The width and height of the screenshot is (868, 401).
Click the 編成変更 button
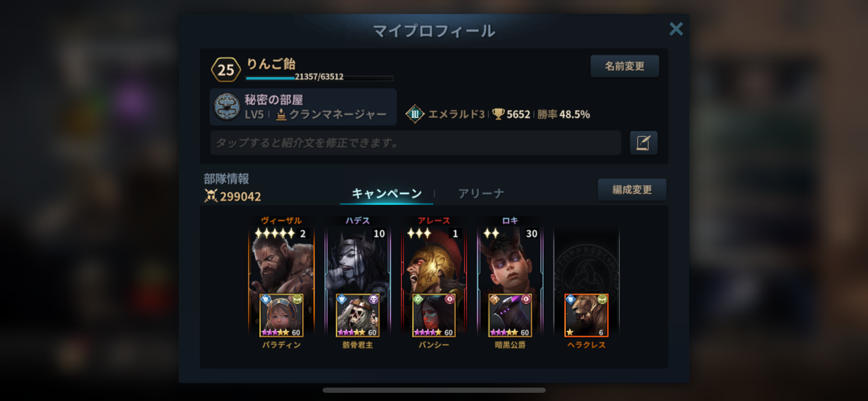pyautogui.click(x=632, y=190)
